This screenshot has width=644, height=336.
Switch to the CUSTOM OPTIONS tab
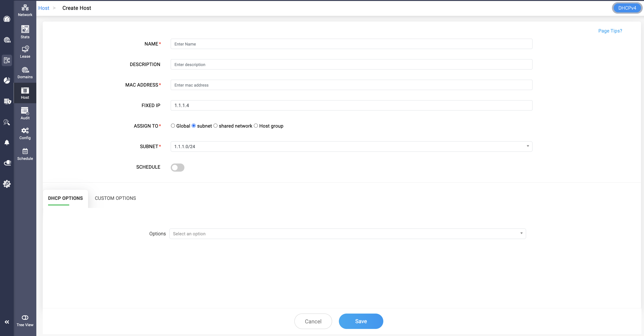[x=115, y=198]
